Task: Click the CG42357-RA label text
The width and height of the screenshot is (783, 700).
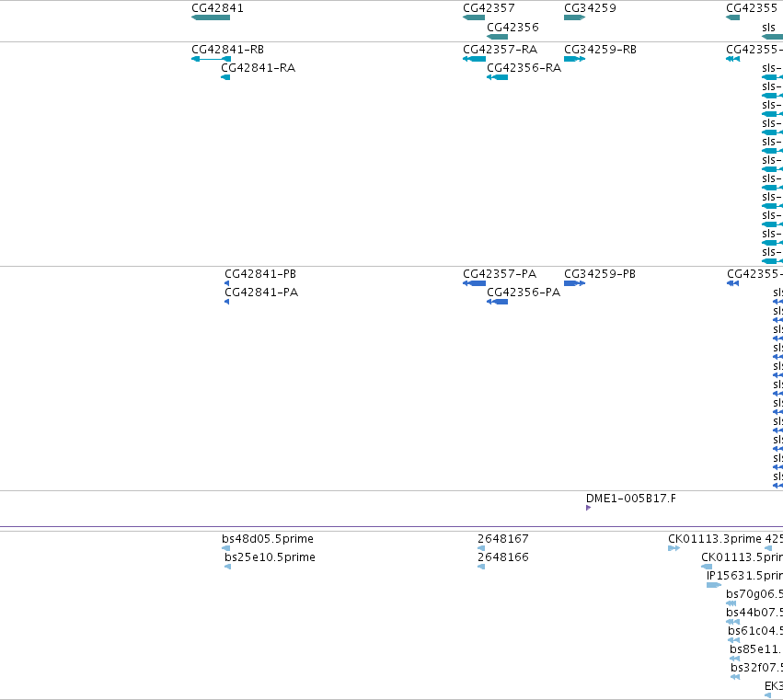Action: point(501,50)
